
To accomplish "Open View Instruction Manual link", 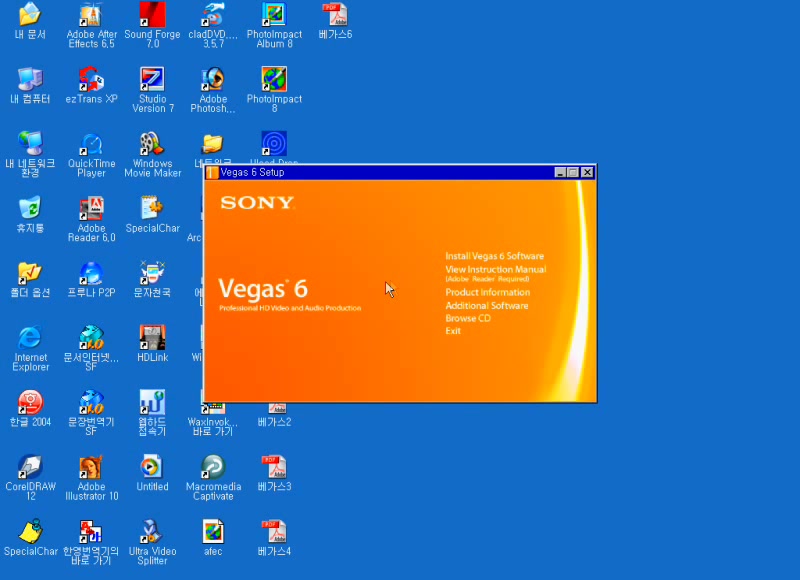I will pyautogui.click(x=495, y=269).
